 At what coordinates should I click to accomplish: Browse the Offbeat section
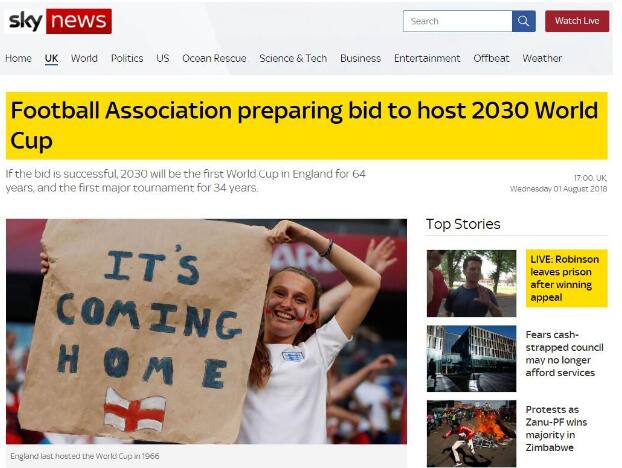[491, 58]
